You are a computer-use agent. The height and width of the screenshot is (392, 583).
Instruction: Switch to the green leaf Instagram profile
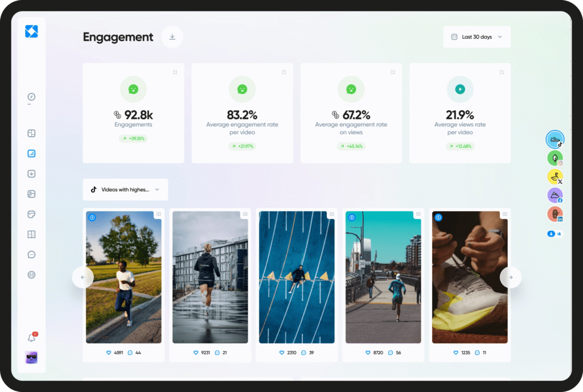click(x=555, y=158)
